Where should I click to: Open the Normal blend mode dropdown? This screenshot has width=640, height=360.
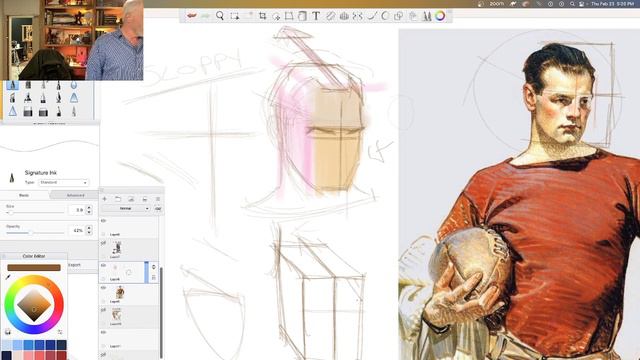click(x=125, y=209)
